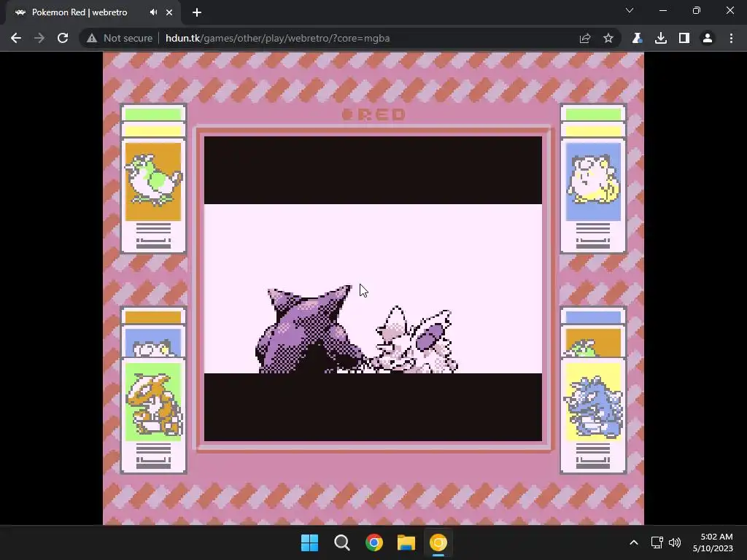The height and width of the screenshot is (560, 747).
Task: Reload the Pokemon Red page
Action: (63, 38)
